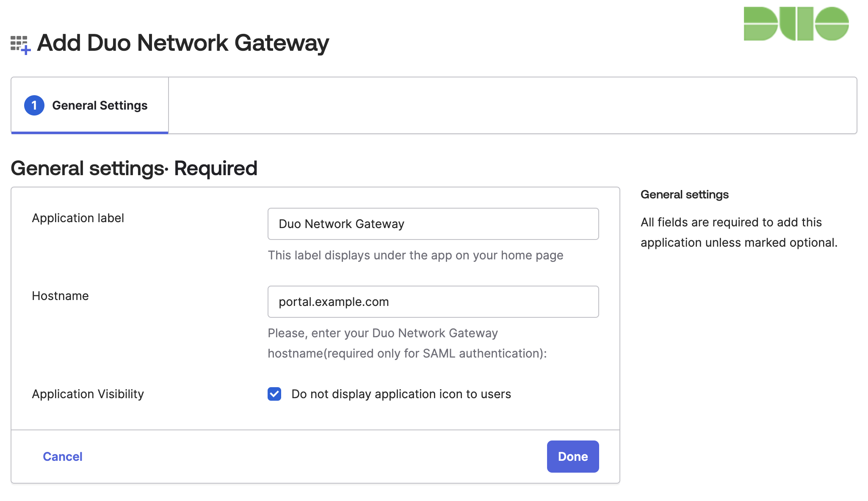Click the helper text under the Application label field
868x501 pixels.
tap(415, 255)
